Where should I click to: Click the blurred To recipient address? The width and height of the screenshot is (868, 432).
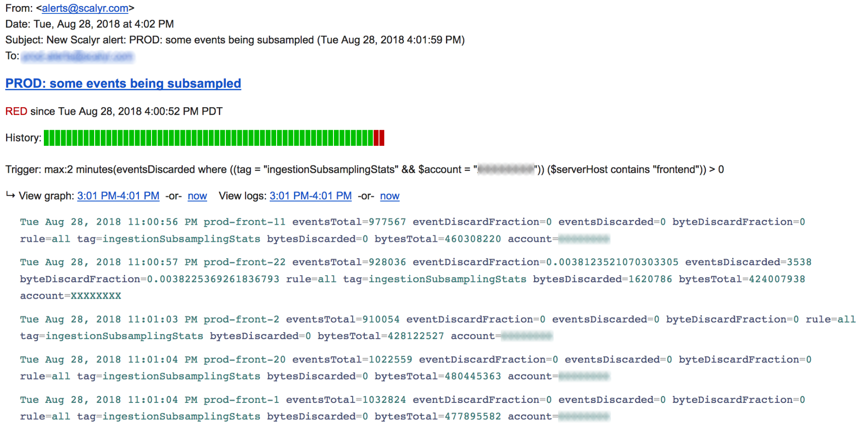77,56
